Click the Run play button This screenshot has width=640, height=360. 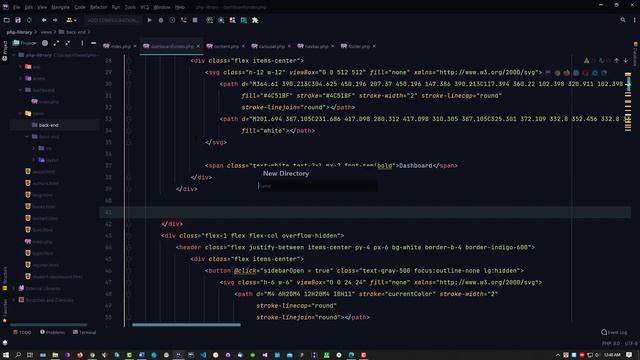(x=149, y=20)
